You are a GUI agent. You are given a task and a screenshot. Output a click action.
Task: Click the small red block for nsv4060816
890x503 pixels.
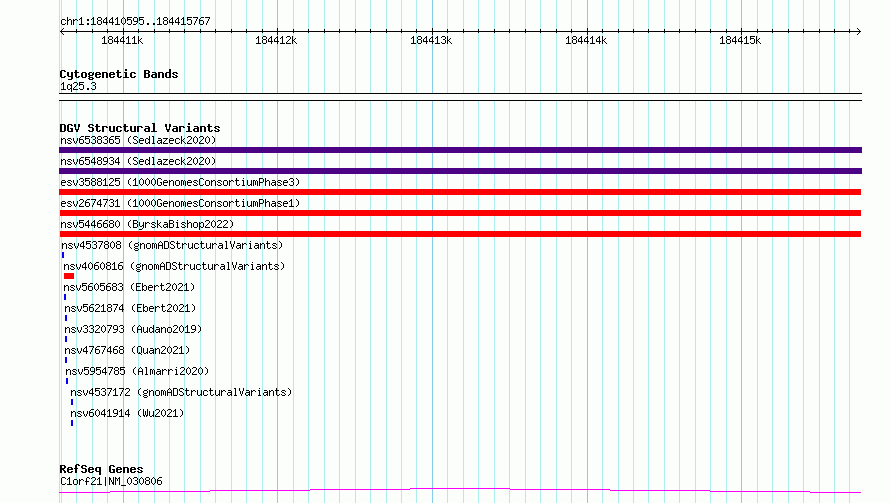(x=69, y=276)
